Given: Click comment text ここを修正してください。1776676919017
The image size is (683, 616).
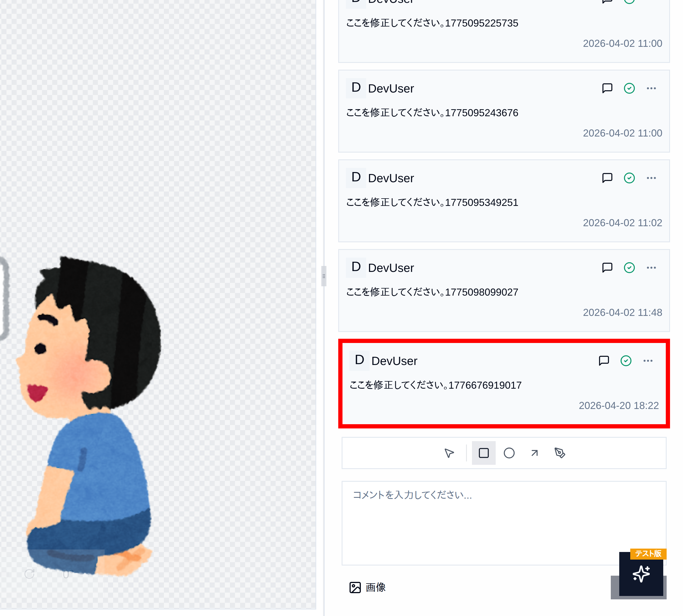Looking at the screenshot, I should click(x=436, y=385).
